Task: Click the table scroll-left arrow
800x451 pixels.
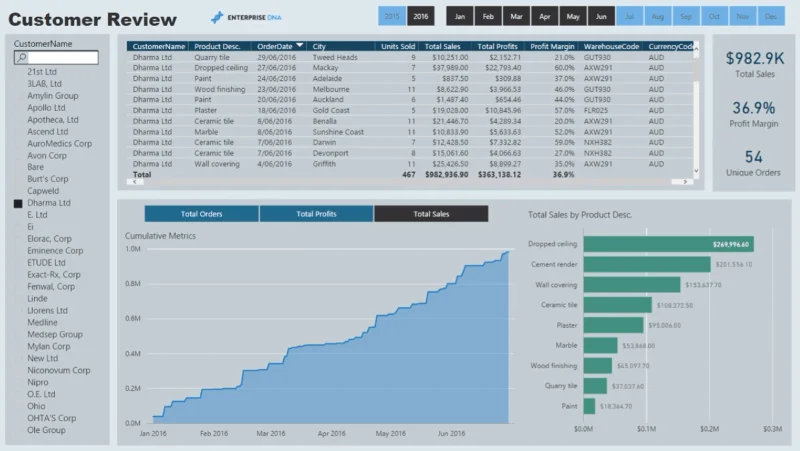Action: pos(135,182)
